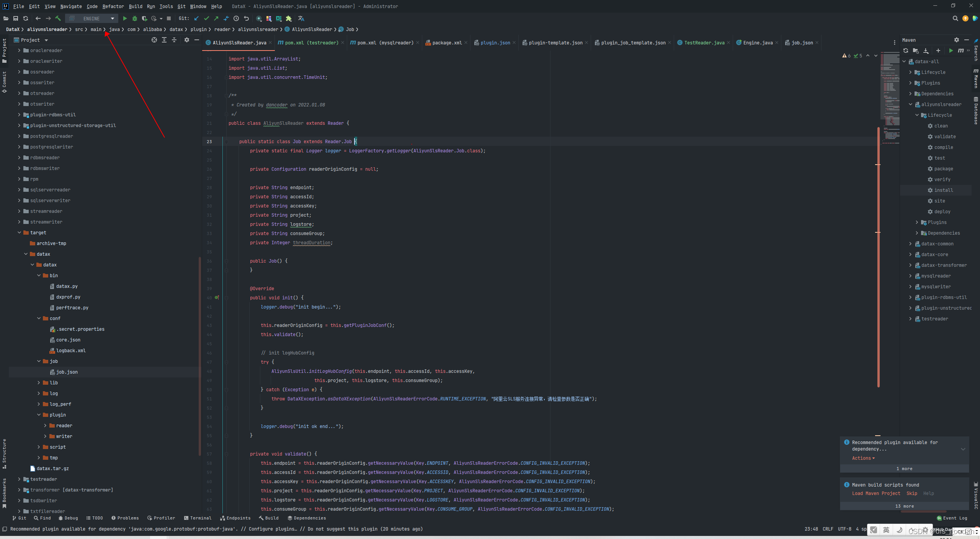The width and height of the screenshot is (980, 539).
Task: Reload All Maven Projects icon
Action: (906, 51)
